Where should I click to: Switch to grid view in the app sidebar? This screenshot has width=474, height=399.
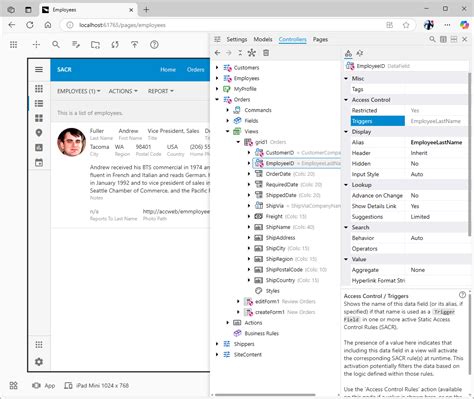39,88
